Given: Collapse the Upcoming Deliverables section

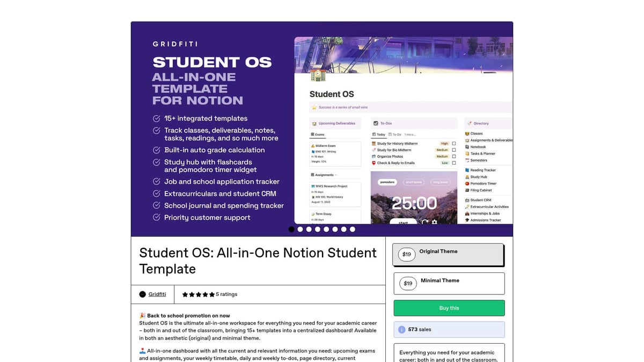Looking at the screenshot, I should point(336,123).
